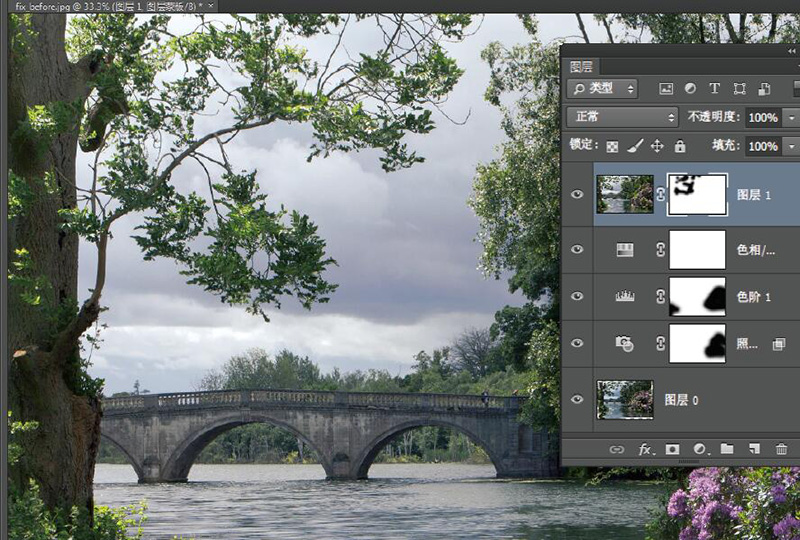800x540 pixels.
Task: Click the 色相/... layer name
Action: (x=756, y=250)
